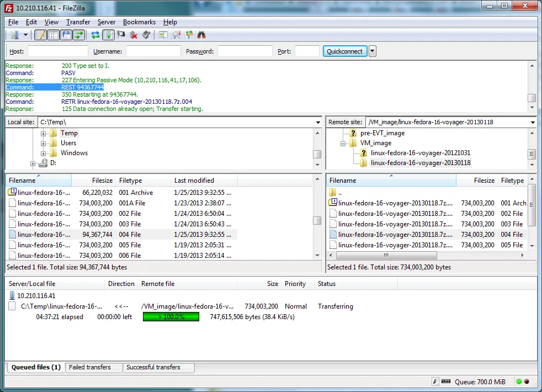Sort local list by Filename column
542x392 pixels.
point(39,181)
